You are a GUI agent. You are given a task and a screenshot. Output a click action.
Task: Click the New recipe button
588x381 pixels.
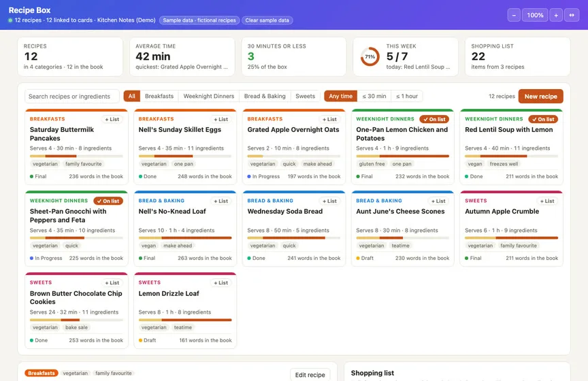click(541, 97)
